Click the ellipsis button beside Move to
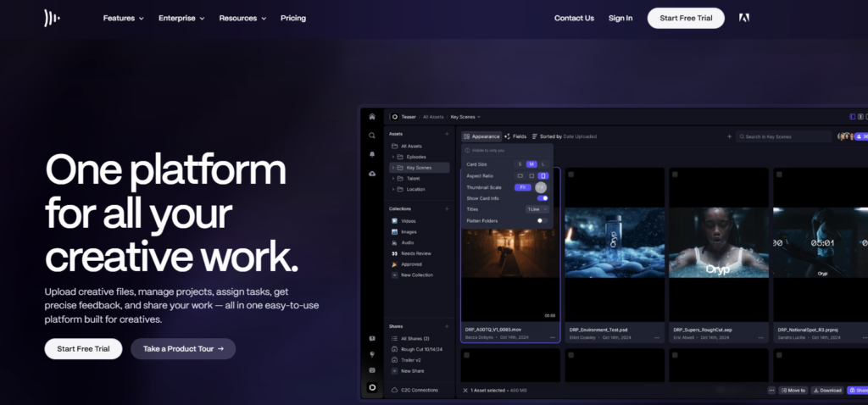This screenshot has height=405, width=868. pyautogui.click(x=771, y=390)
